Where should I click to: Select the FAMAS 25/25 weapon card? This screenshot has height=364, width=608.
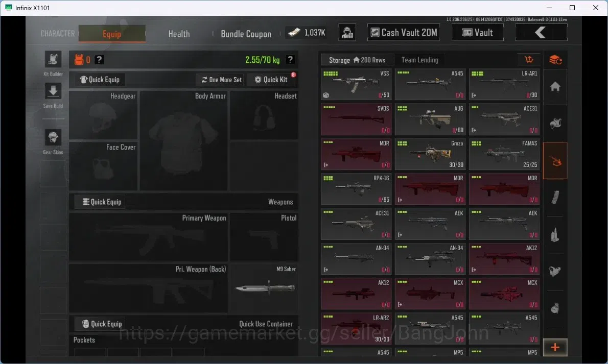tap(504, 154)
